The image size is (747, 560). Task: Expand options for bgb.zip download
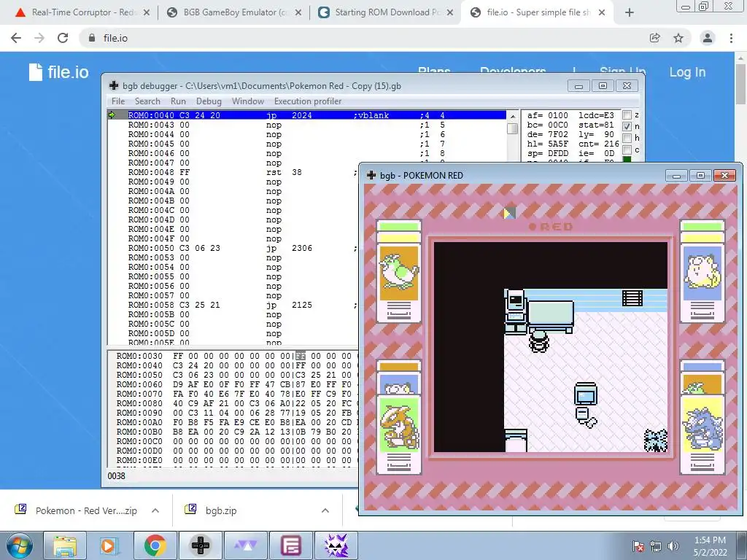(x=325, y=510)
